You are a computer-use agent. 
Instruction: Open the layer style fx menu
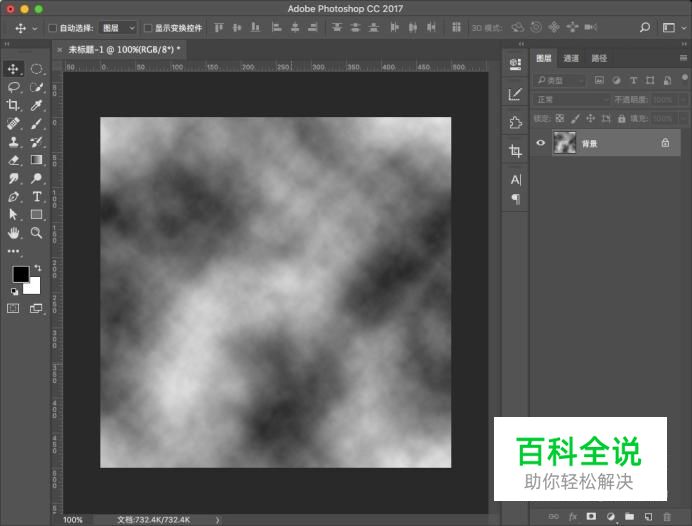(x=573, y=516)
